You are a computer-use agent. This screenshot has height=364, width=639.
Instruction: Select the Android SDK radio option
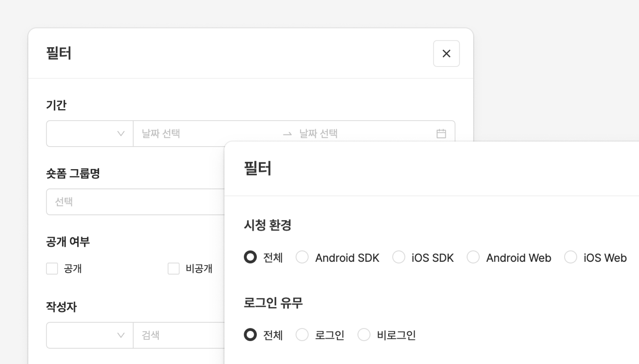click(x=302, y=257)
